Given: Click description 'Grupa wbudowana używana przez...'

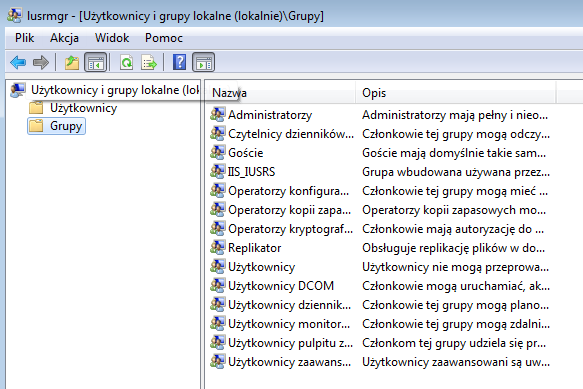Looking at the screenshot, I should pyautogui.click(x=456, y=172).
